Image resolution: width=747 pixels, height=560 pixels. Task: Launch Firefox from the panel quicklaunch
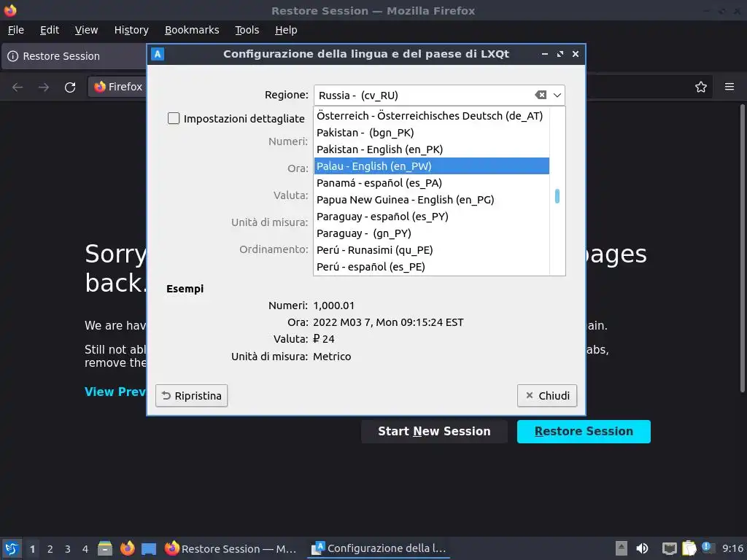coord(127,548)
